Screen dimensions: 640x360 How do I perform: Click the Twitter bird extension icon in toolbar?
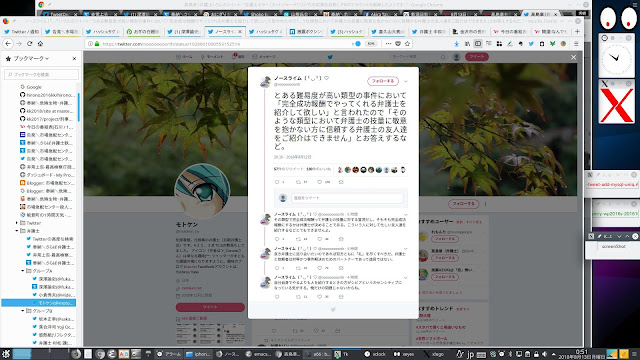pos(531,44)
